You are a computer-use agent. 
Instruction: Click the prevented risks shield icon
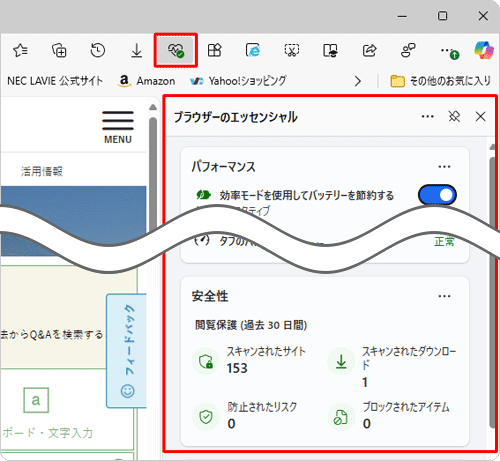[x=206, y=417]
